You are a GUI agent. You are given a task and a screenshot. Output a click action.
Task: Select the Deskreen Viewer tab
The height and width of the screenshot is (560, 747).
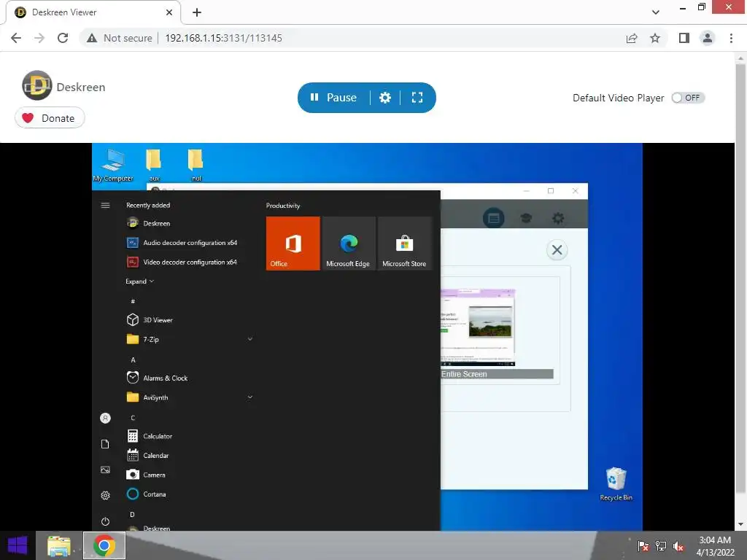pyautogui.click(x=93, y=12)
